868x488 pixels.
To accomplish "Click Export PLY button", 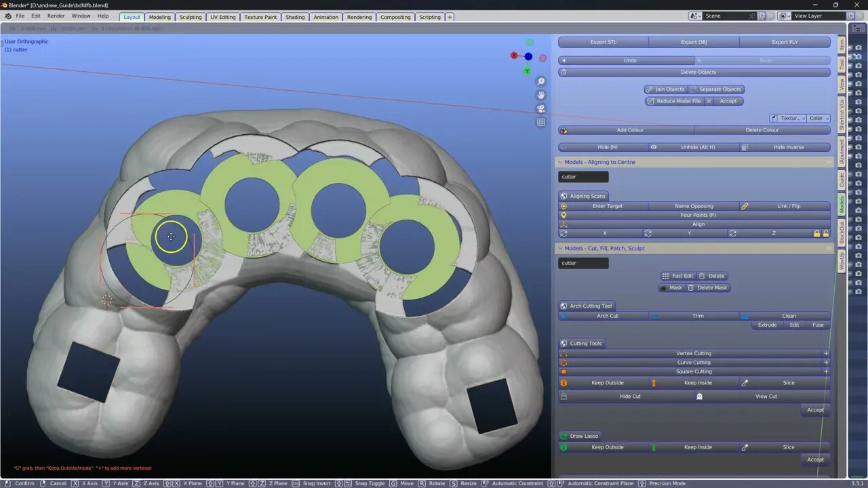I will (785, 42).
